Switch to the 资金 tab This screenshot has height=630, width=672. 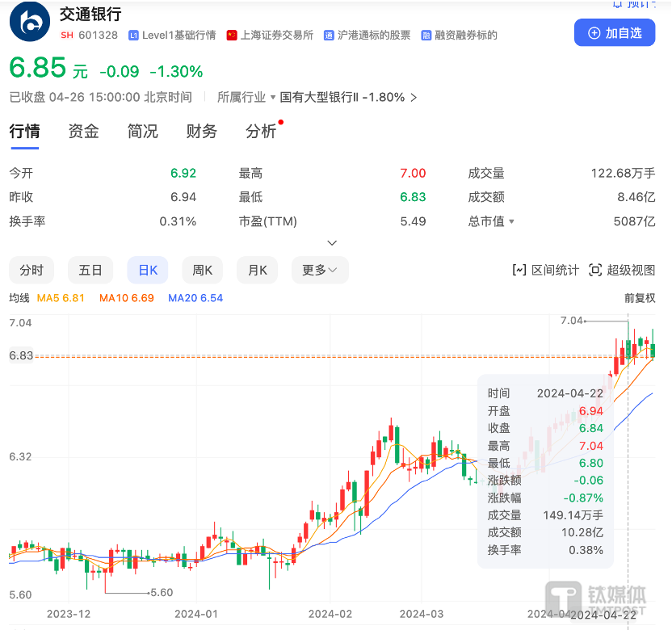(x=83, y=132)
